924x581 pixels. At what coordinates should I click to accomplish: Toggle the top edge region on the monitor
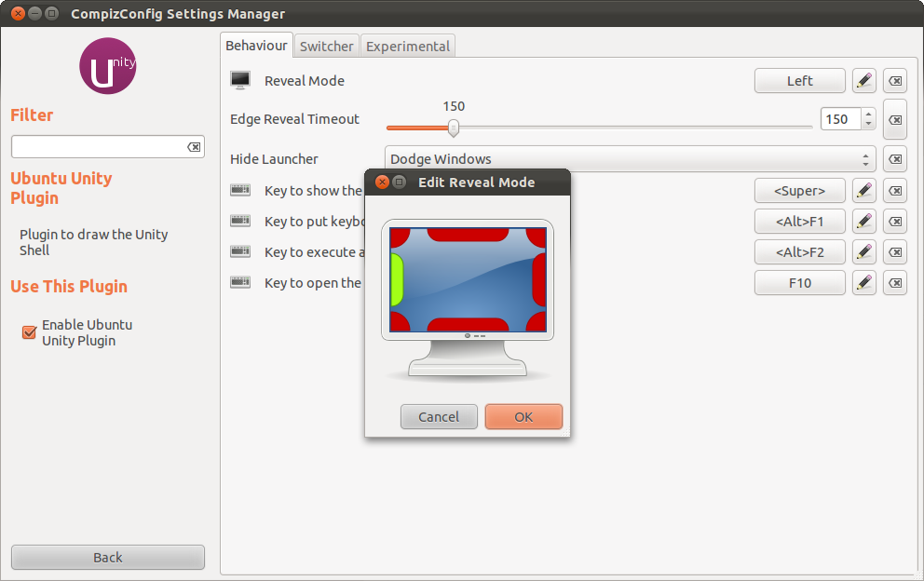point(468,235)
